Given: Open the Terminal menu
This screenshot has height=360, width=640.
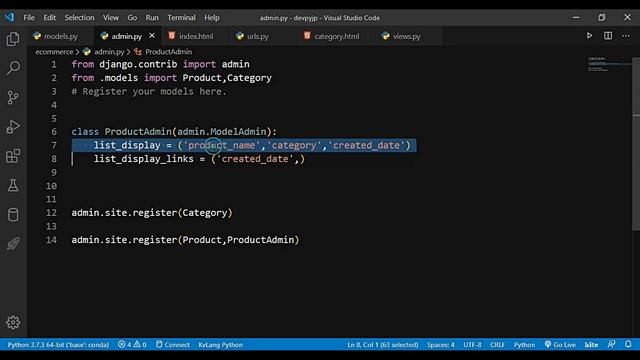Looking at the screenshot, I should (181, 18).
